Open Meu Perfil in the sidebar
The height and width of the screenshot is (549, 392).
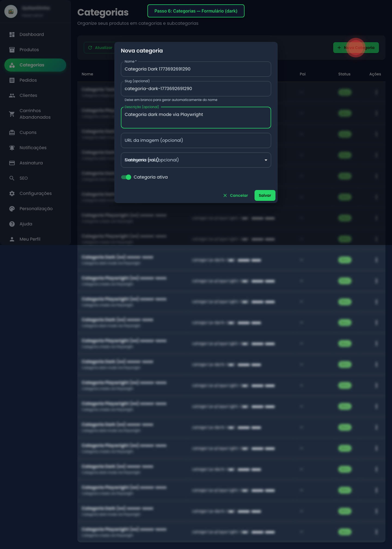pos(30,239)
